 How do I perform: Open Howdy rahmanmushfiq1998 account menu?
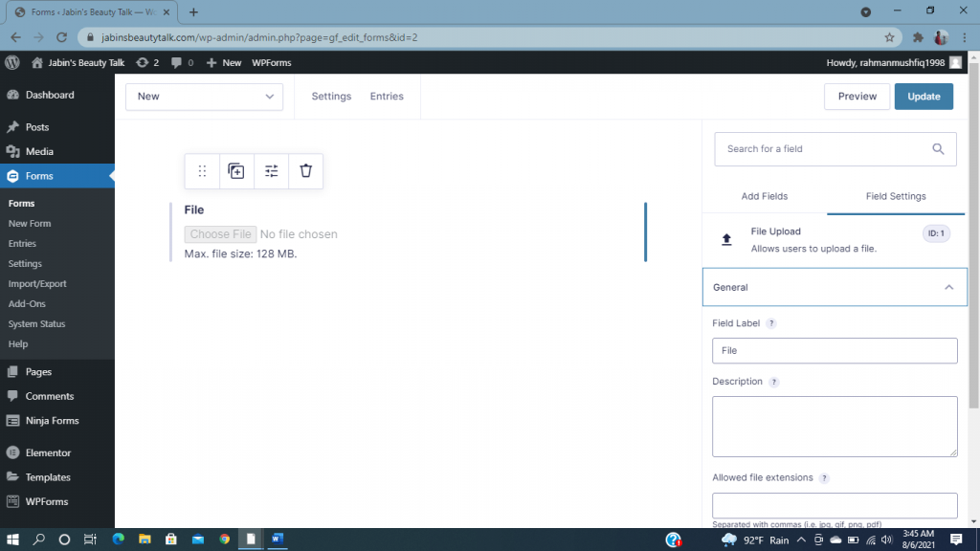tap(894, 62)
